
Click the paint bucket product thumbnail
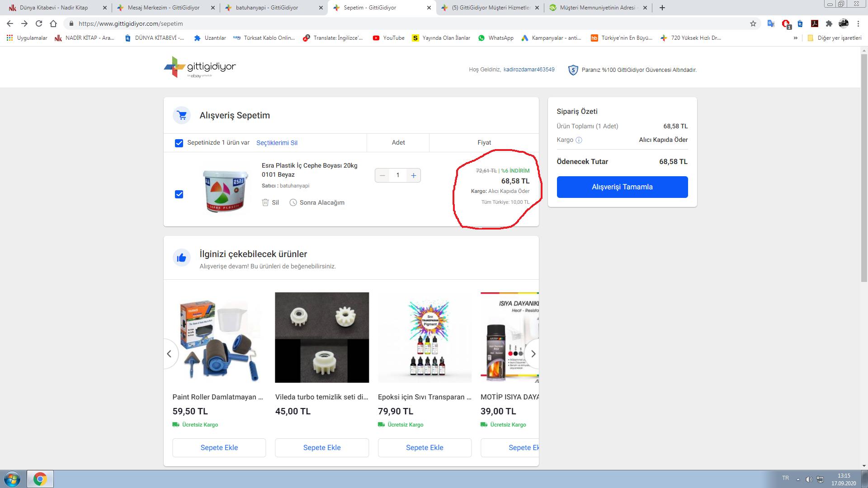click(x=226, y=191)
